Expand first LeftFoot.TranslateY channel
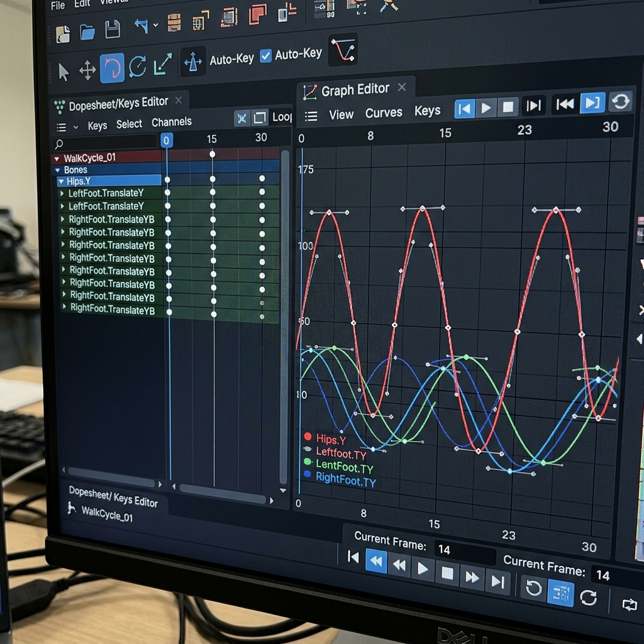This screenshot has width=644, height=644. 62,193
